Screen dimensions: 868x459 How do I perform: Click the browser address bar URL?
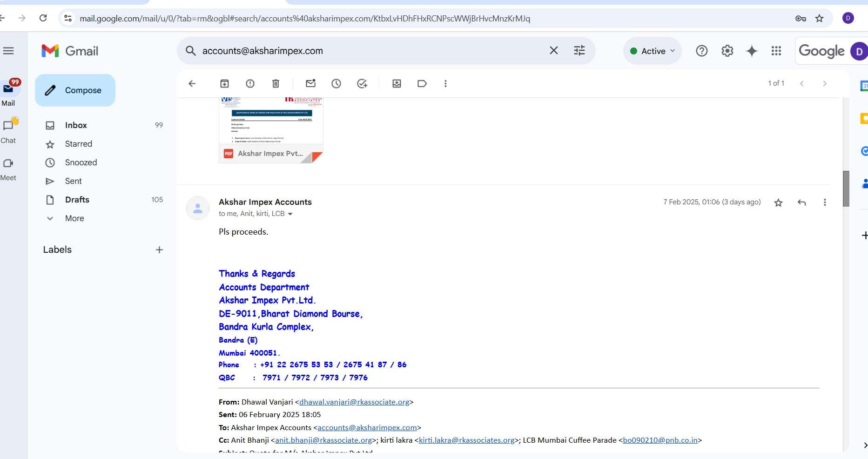(x=305, y=19)
